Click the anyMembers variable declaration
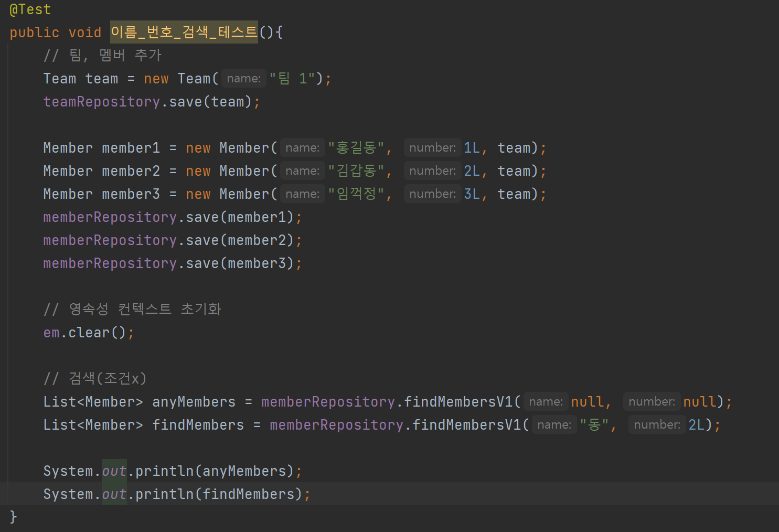 point(194,402)
